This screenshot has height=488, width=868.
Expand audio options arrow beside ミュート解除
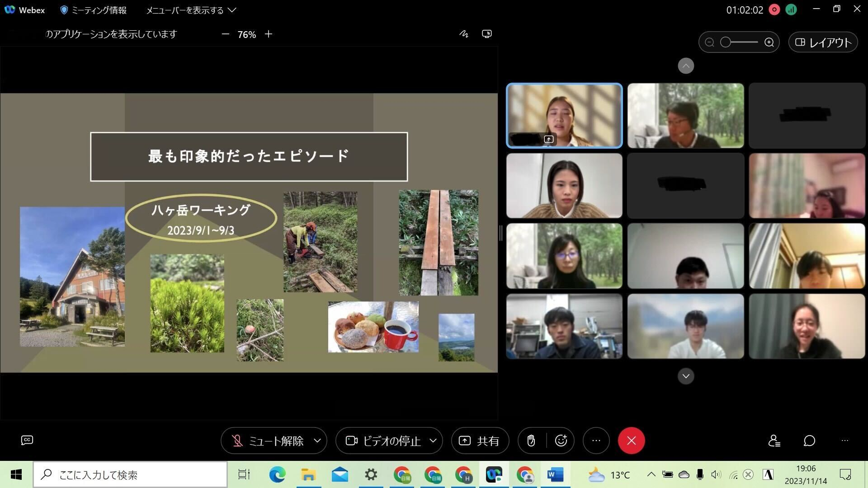click(x=317, y=441)
